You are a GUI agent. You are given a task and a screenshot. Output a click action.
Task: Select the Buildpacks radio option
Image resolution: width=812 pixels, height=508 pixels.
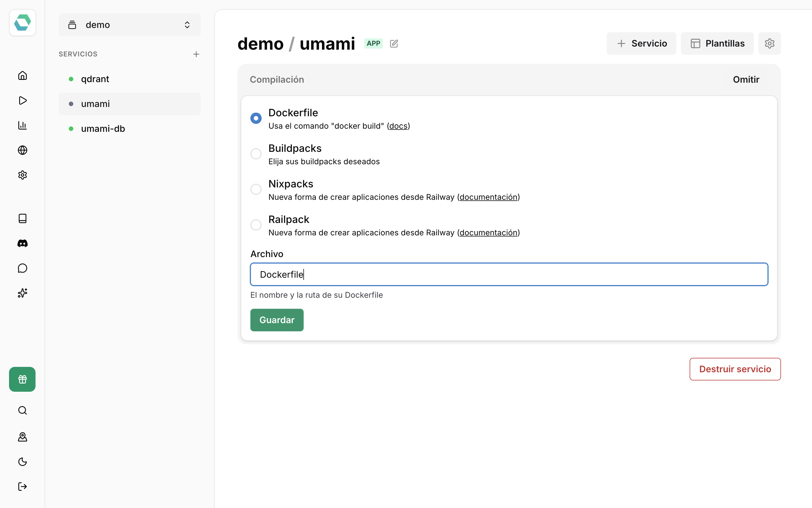256,154
